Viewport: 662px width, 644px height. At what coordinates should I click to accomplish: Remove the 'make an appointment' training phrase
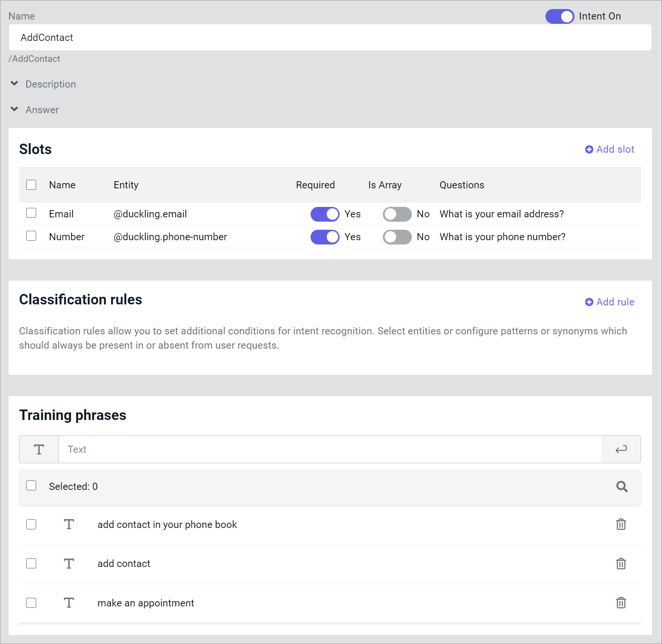[x=621, y=603]
